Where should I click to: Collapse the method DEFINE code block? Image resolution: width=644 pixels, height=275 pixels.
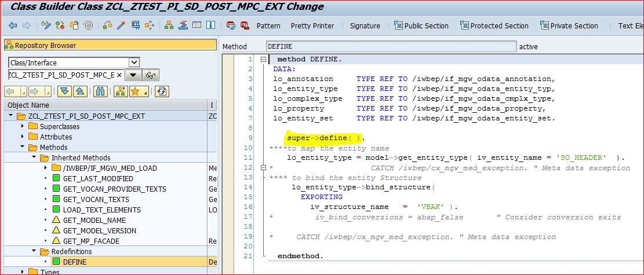click(263, 60)
